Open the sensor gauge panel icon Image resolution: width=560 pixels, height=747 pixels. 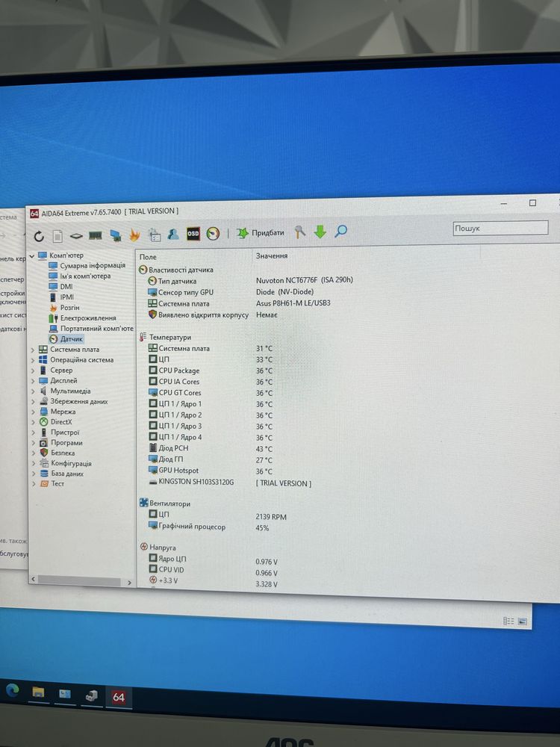213,234
